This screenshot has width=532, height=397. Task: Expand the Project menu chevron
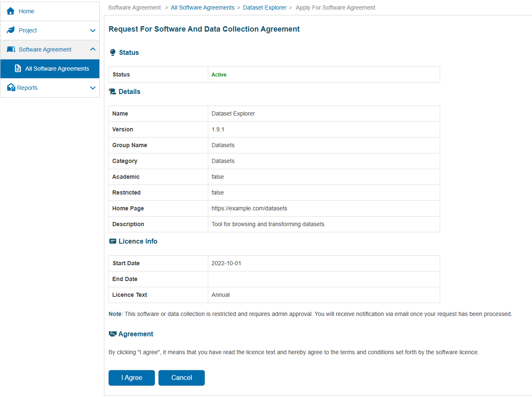(92, 30)
